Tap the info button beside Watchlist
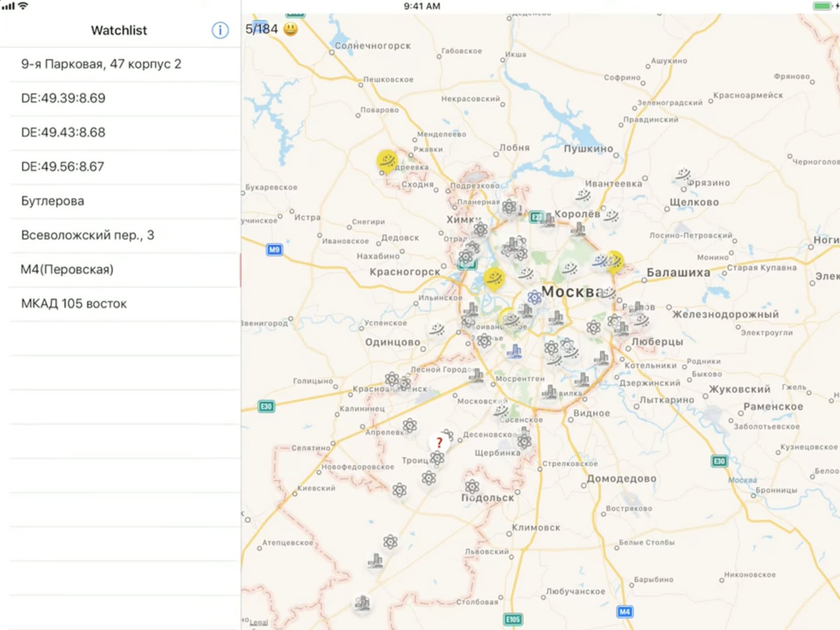The height and width of the screenshot is (630, 840). [220, 30]
